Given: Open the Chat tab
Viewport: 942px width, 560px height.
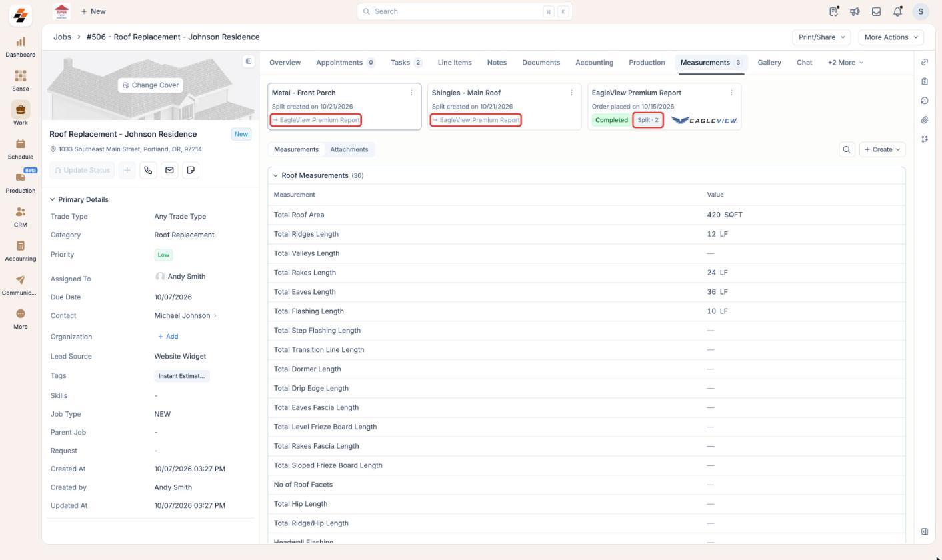Looking at the screenshot, I should [x=804, y=63].
